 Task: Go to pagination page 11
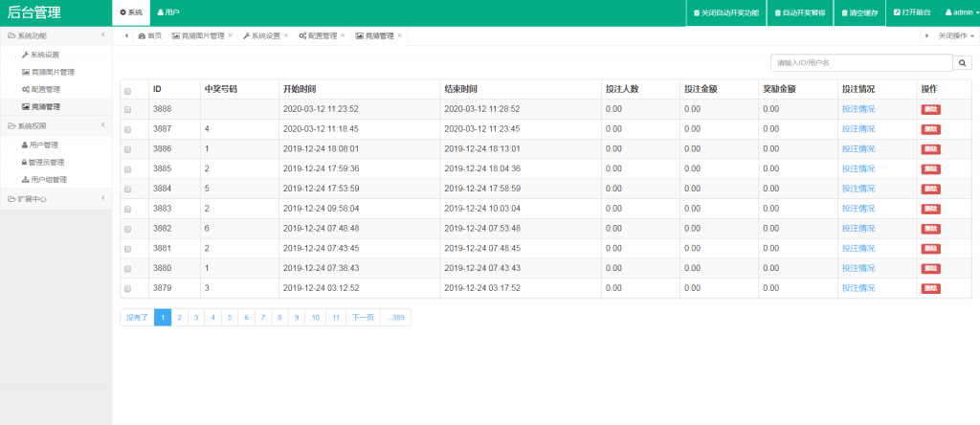click(x=336, y=318)
